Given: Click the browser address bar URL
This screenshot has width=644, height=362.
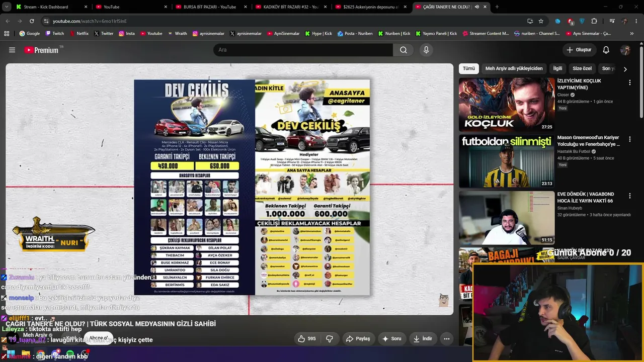Looking at the screenshot, I should 90,21.
